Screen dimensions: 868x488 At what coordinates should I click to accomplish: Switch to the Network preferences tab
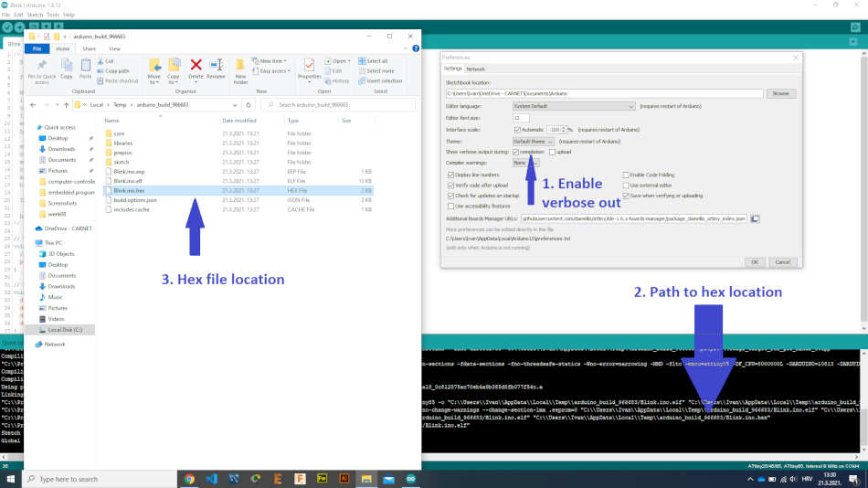point(475,69)
